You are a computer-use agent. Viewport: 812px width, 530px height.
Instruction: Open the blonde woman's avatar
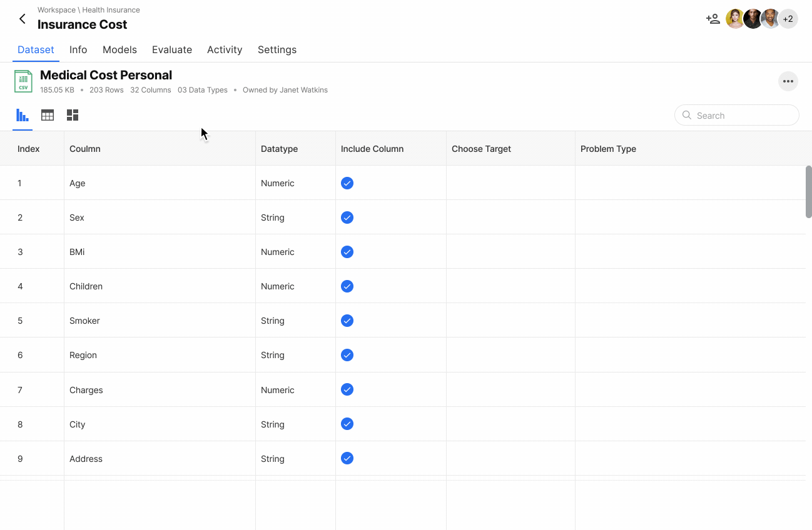[x=735, y=19]
